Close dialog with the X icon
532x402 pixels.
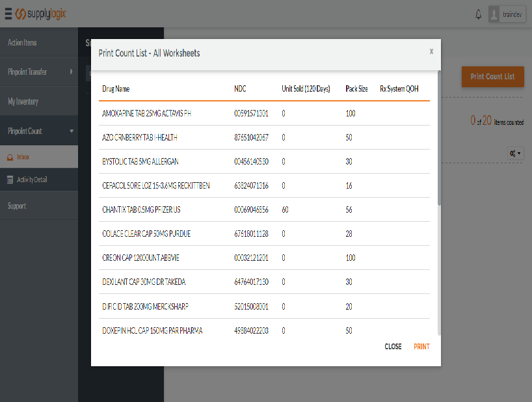click(431, 51)
